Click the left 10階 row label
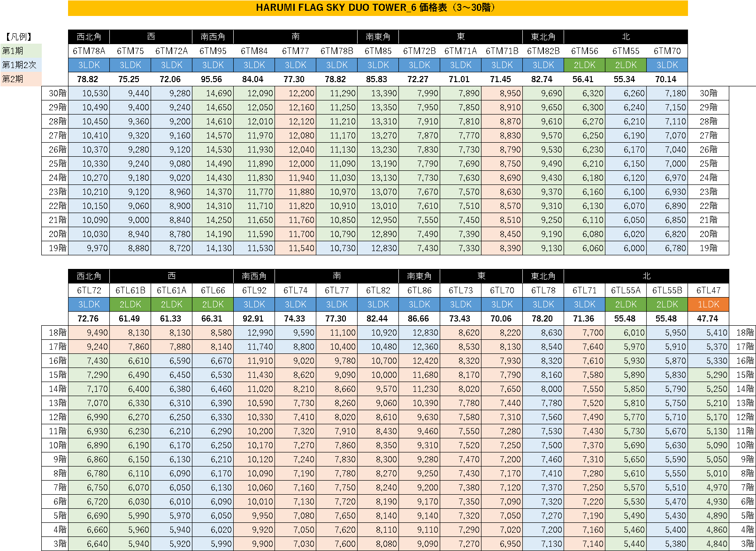Screen dimensions: 756x551 click(x=55, y=445)
